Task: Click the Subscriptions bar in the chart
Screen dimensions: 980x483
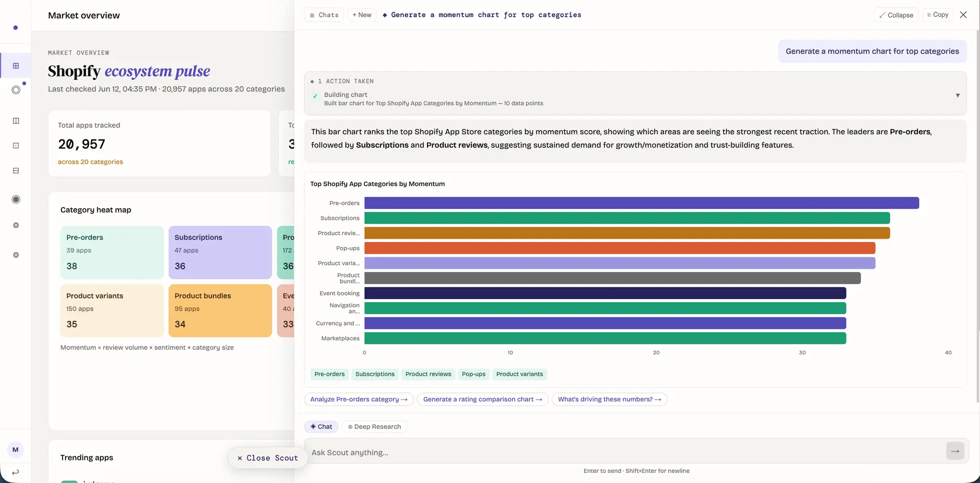Action: [x=627, y=218]
